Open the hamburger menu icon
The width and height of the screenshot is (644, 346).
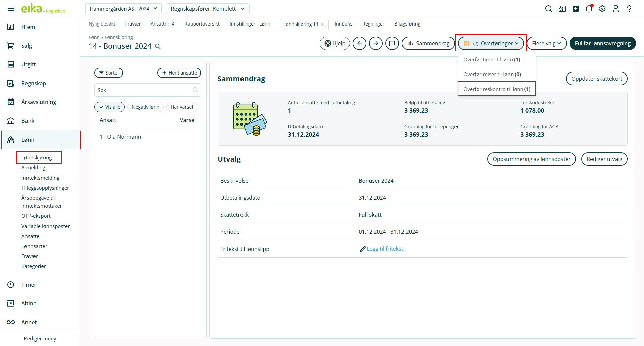tap(11, 9)
